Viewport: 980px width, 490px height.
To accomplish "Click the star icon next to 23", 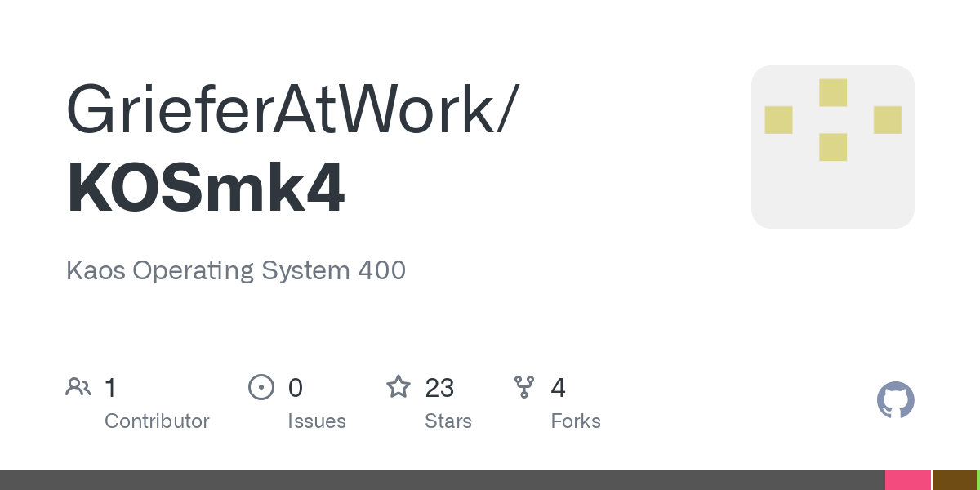I will [399, 386].
